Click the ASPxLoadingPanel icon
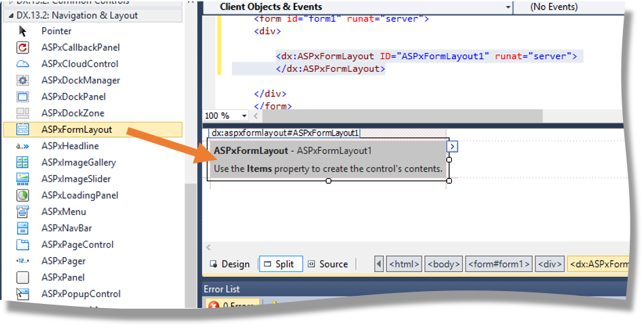 tap(22, 195)
